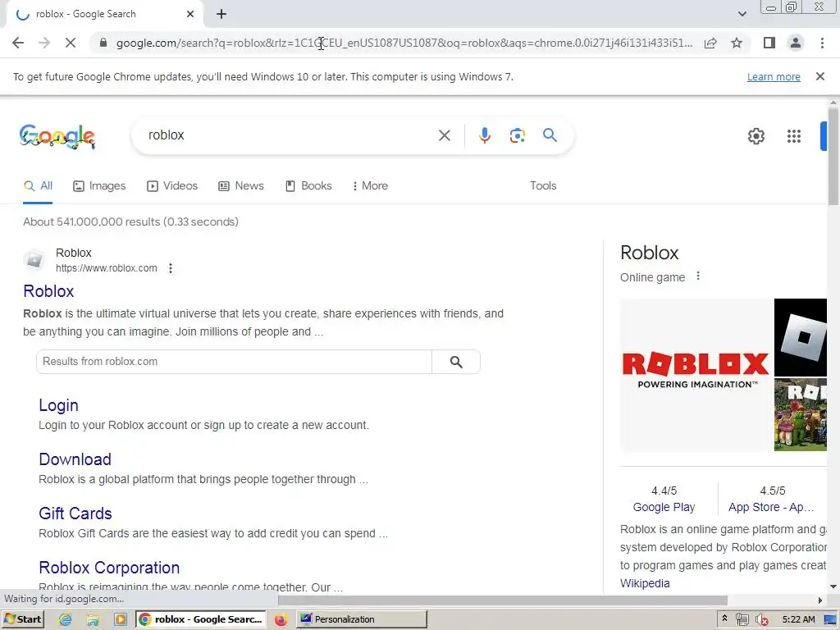The width and height of the screenshot is (840, 630).
Task: Clear the roblox search query
Action: pyautogui.click(x=444, y=135)
